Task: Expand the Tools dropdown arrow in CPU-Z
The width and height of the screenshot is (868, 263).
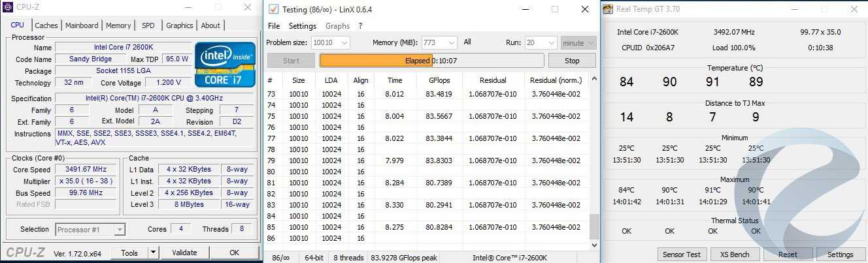Action: point(153,253)
